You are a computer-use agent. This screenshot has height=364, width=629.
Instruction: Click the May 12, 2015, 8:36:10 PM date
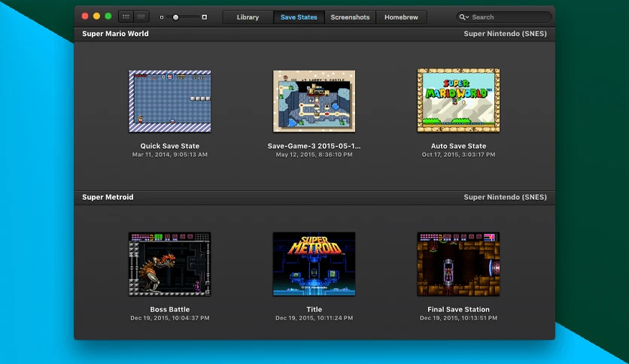pyautogui.click(x=314, y=155)
